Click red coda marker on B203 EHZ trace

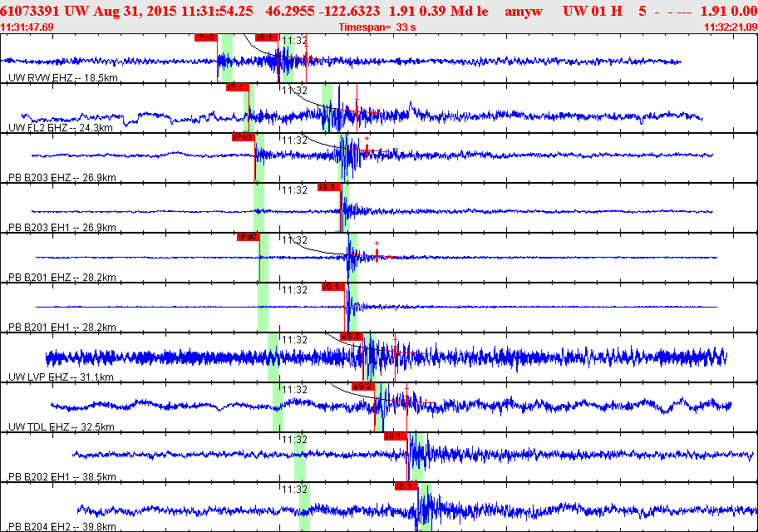[x=367, y=150]
